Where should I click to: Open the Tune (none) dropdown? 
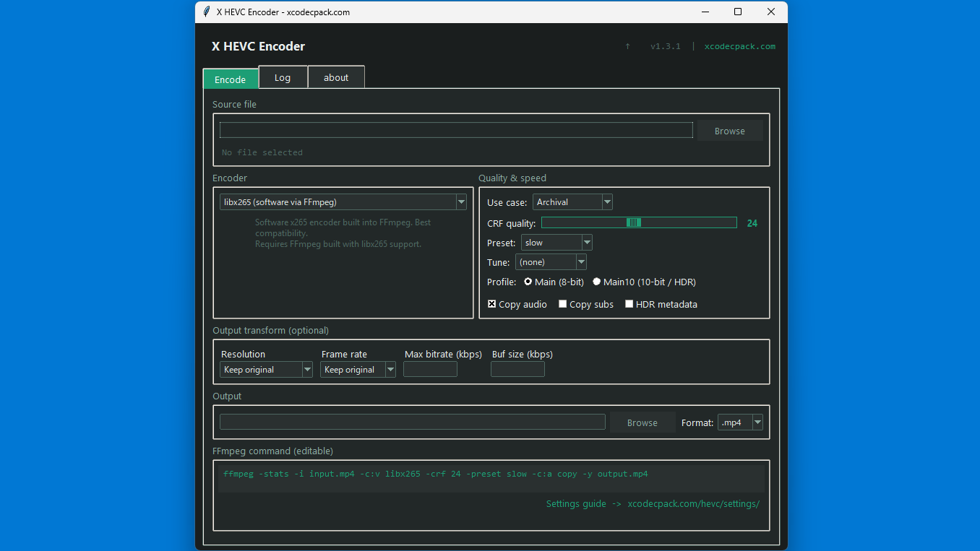coord(551,262)
